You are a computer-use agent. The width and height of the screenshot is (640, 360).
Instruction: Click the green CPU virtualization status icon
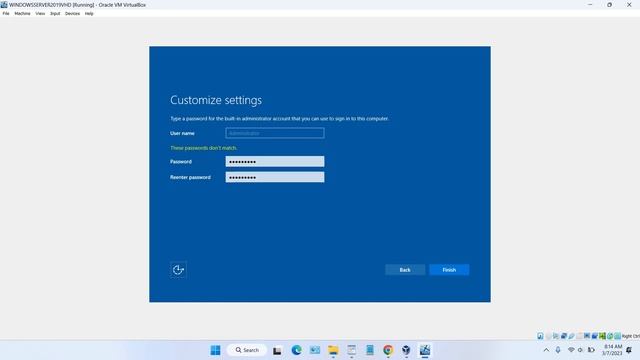(x=602, y=336)
